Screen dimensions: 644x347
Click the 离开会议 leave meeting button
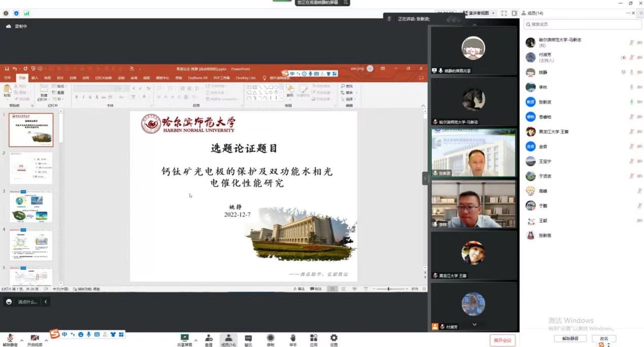coord(502,340)
